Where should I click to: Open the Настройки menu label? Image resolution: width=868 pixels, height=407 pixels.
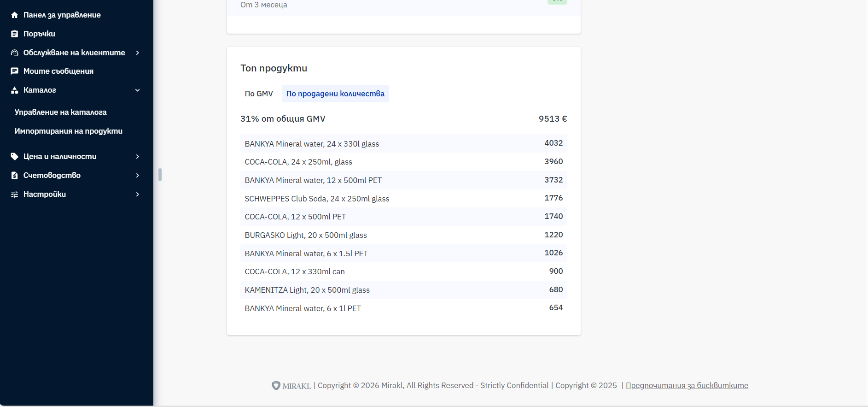coord(45,194)
